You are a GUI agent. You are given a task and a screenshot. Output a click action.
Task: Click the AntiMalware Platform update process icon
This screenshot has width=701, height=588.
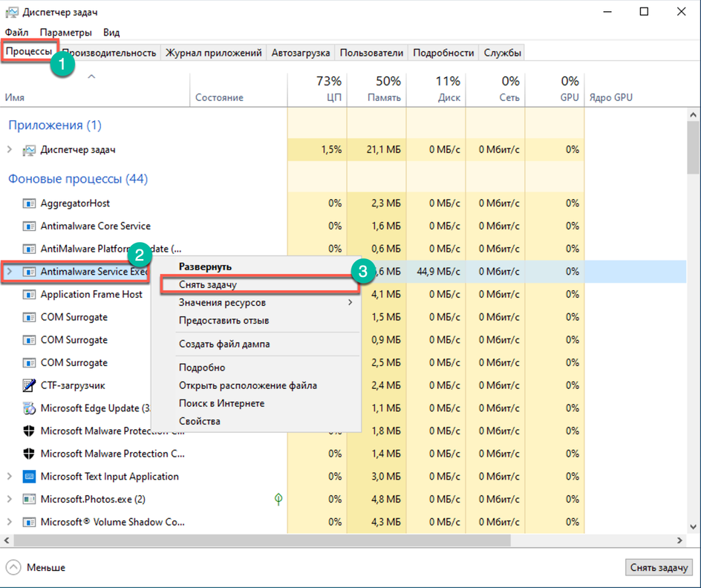tap(29, 249)
